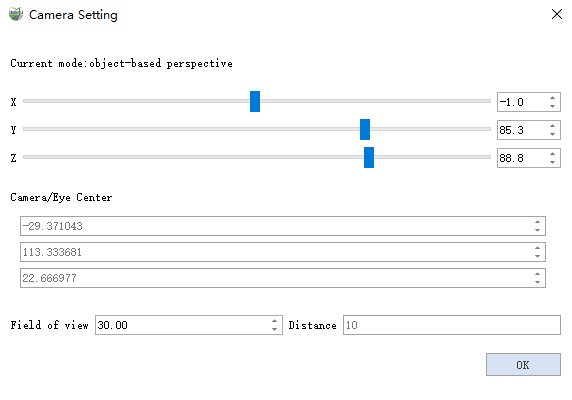Decrease Y value with down arrow
Screen dimensions: 572x400
[552, 134]
